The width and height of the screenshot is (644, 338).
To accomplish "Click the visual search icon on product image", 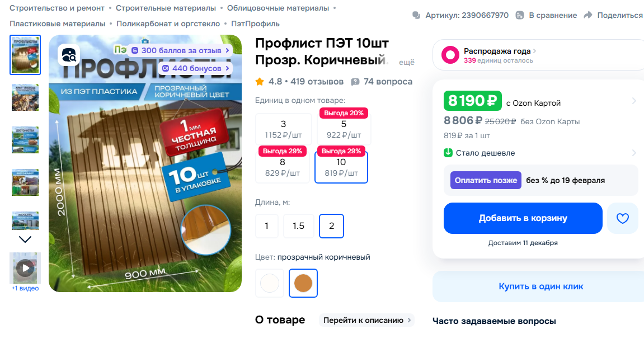I will point(69,55).
